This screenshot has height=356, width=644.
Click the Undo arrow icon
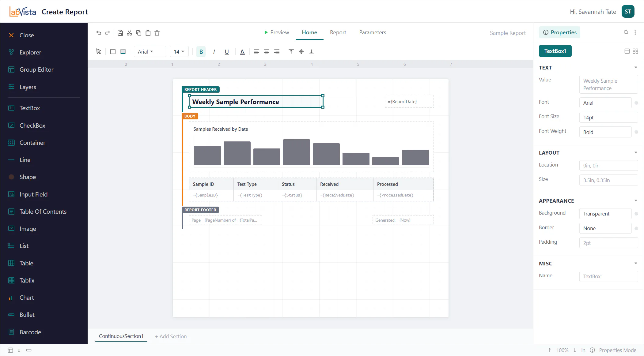[99, 33]
